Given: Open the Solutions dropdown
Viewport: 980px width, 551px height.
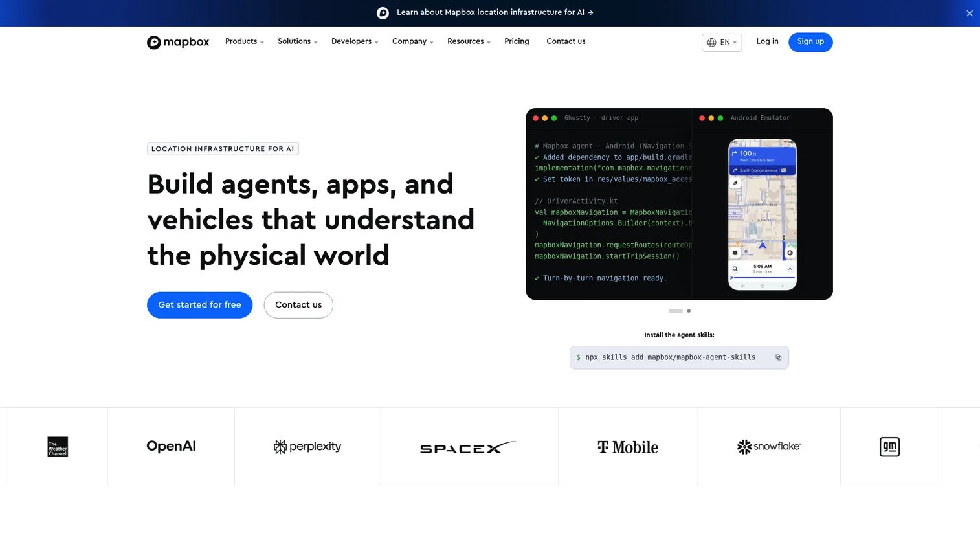Looking at the screenshot, I should click(x=298, y=41).
